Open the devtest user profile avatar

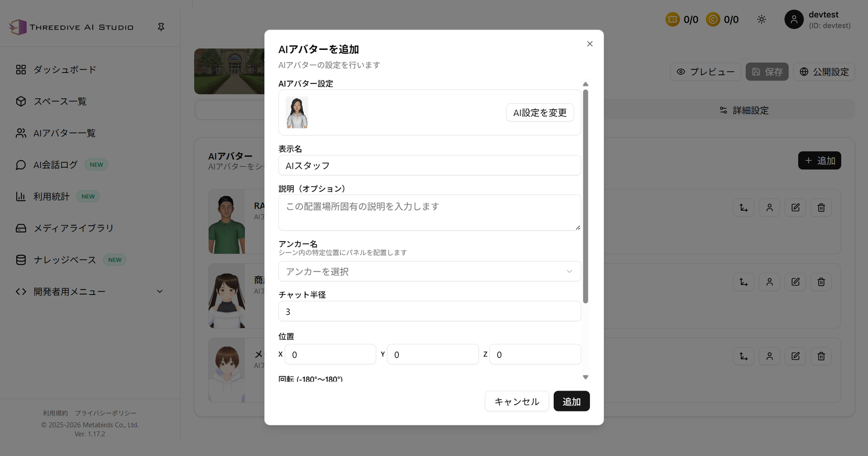point(794,20)
